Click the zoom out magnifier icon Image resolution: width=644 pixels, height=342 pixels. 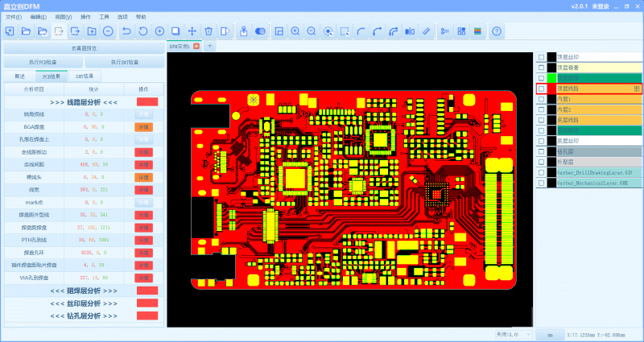point(312,31)
